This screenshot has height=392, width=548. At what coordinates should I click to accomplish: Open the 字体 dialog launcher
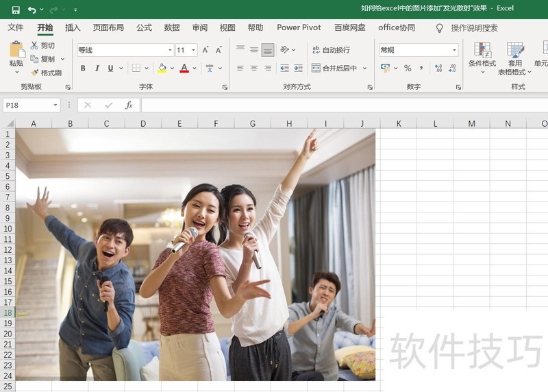[225, 87]
